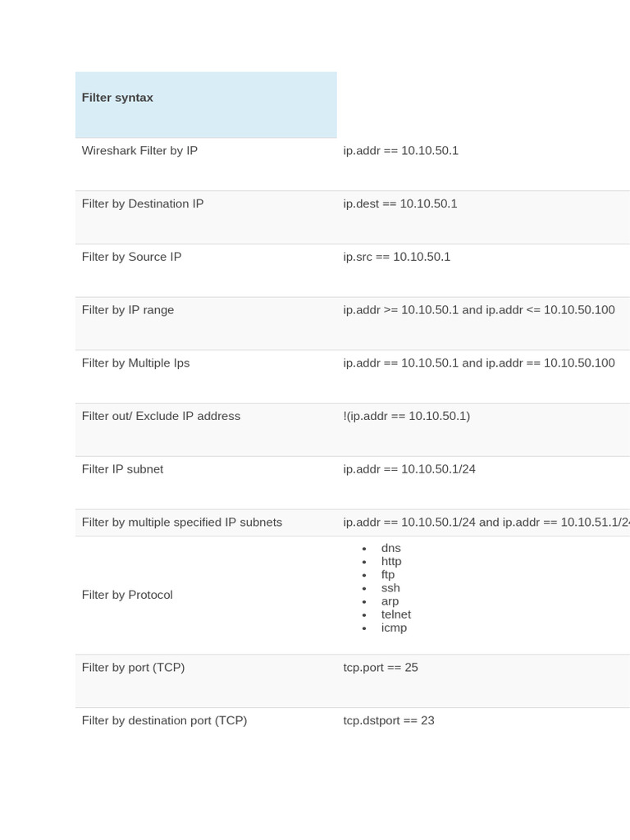Click the Wireshark Filter by IP label
The height and width of the screenshot is (840, 630).
(139, 151)
